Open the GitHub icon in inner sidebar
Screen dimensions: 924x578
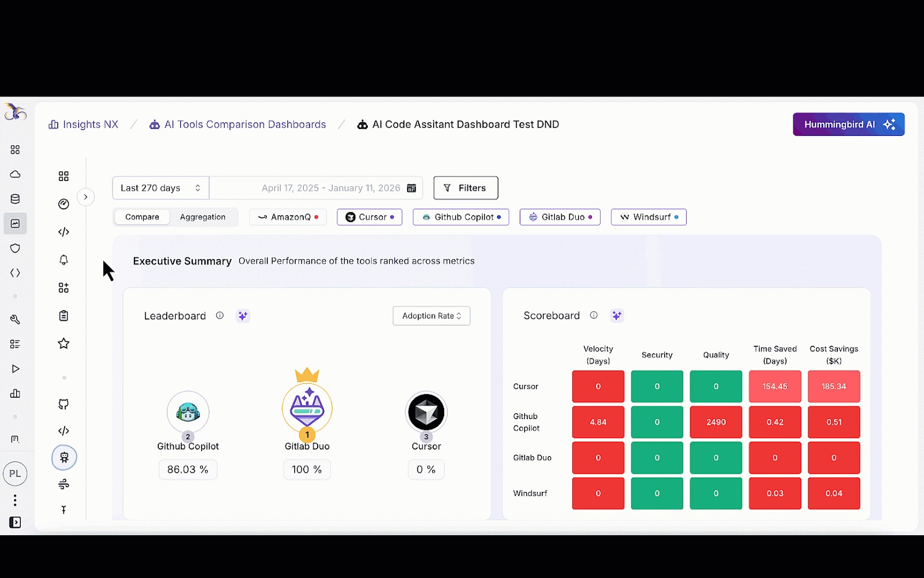tap(64, 404)
